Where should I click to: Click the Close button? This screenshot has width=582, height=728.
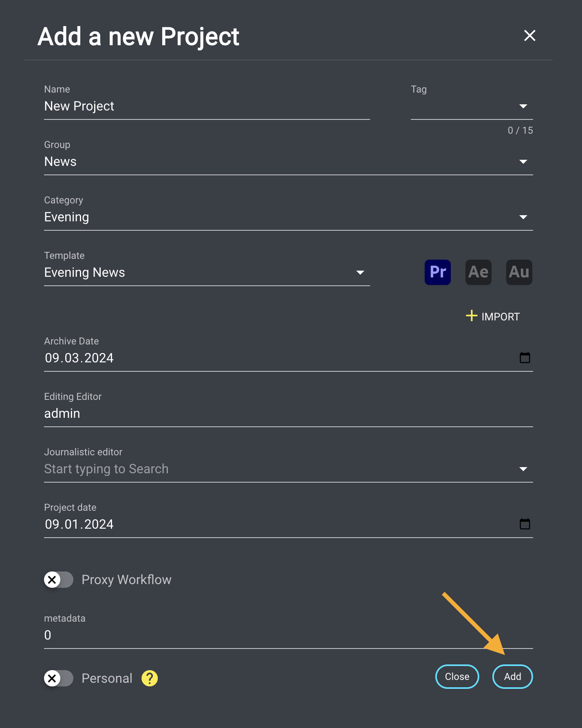pos(457,677)
